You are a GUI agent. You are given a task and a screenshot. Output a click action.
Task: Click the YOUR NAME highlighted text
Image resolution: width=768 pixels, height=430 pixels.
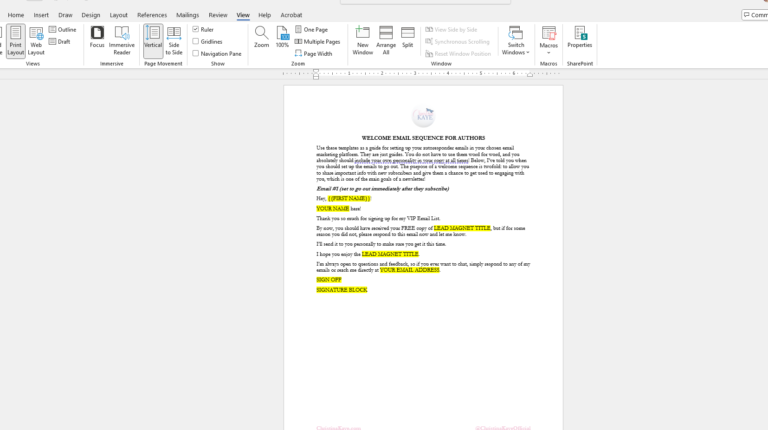point(333,209)
